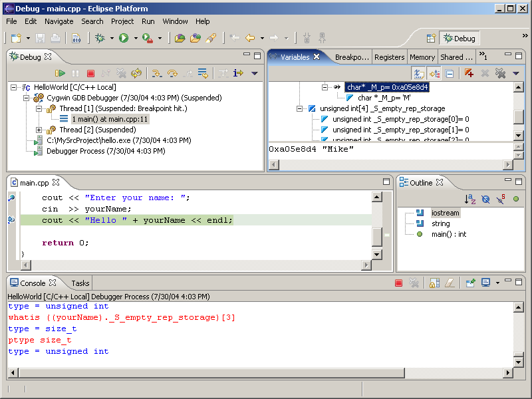532x399 pixels.
Task: Click the Step Over icon
Action: tap(172, 73)
